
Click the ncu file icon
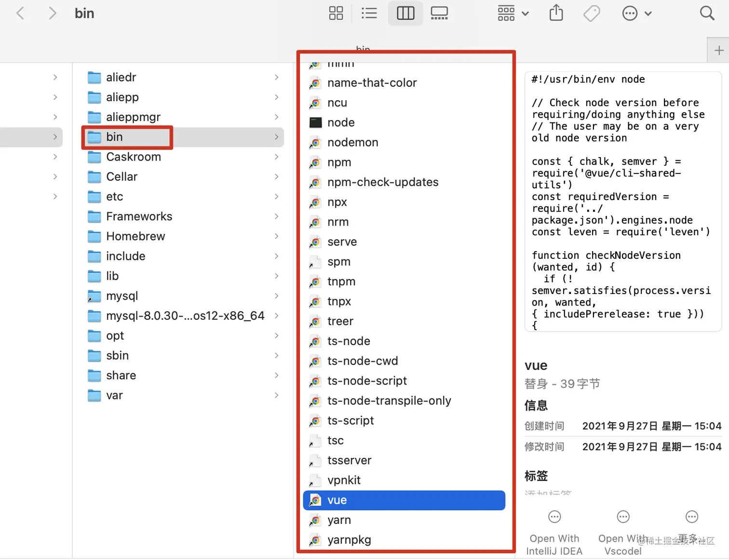(x=315, y=103)
